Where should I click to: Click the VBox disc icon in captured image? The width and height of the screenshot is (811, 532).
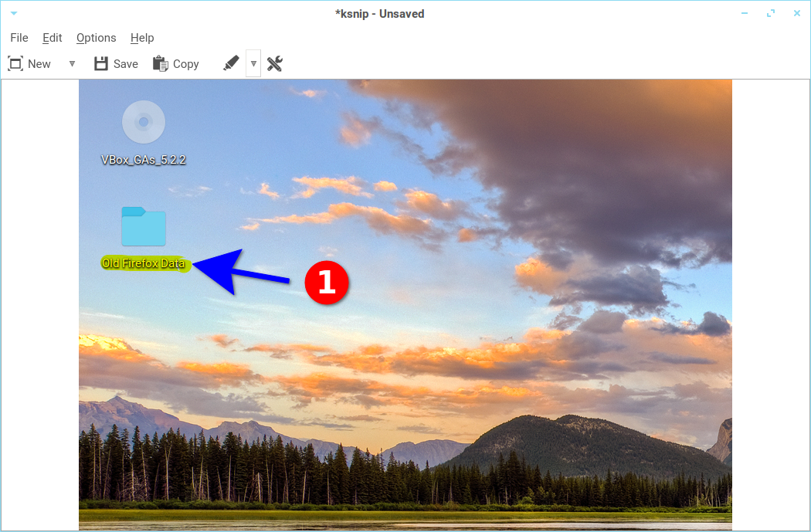144,122
